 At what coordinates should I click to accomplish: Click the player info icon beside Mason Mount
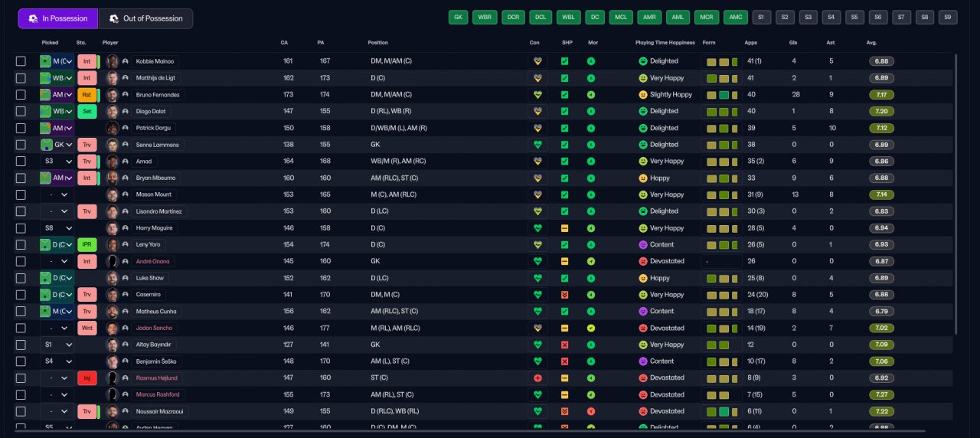point(125,194)
